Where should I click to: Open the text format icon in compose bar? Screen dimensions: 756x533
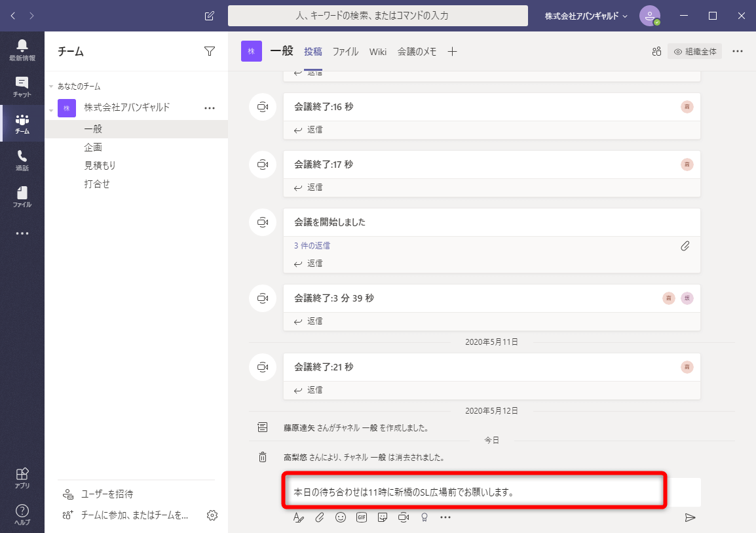[299, 517]
